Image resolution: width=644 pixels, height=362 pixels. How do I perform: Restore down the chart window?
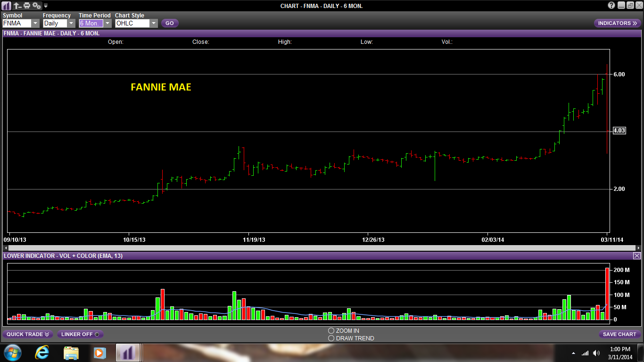pyautogui.click(x=629, y=6)
